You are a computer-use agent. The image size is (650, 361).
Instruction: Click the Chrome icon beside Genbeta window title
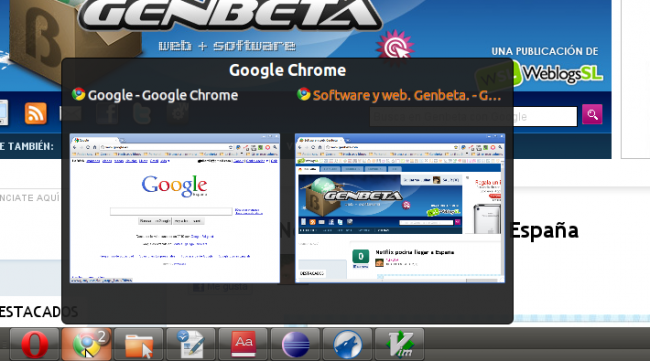pyautogui.click(x=304, y=94)
